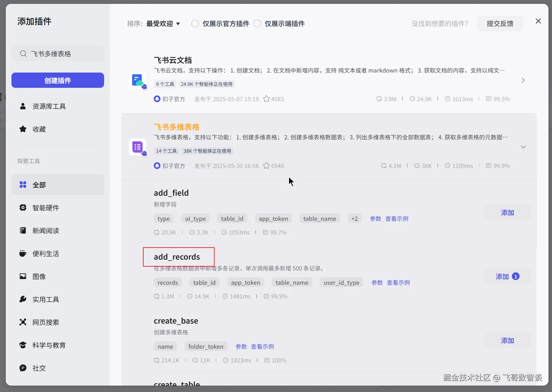Select the 仅展示端插件 radio option
Screen dimensions: 552x392
(257, 24)
